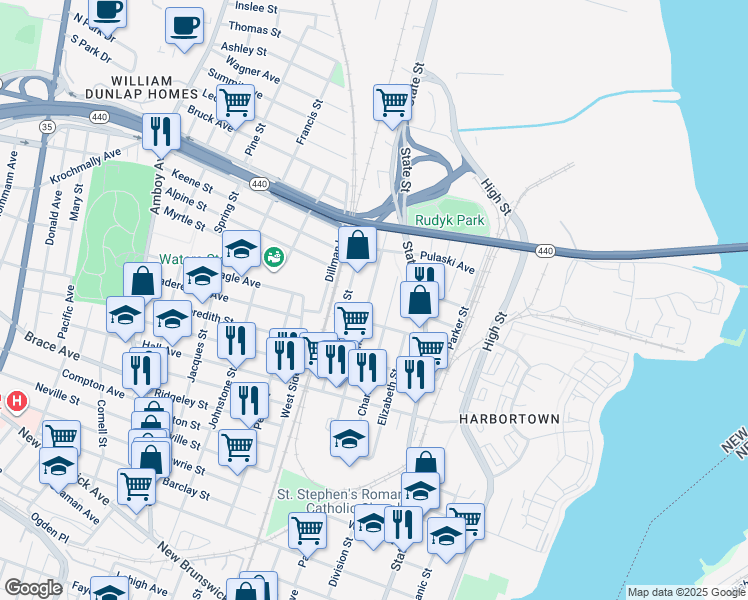Open the restaurant marker on Jacques St

coord(235,340)
